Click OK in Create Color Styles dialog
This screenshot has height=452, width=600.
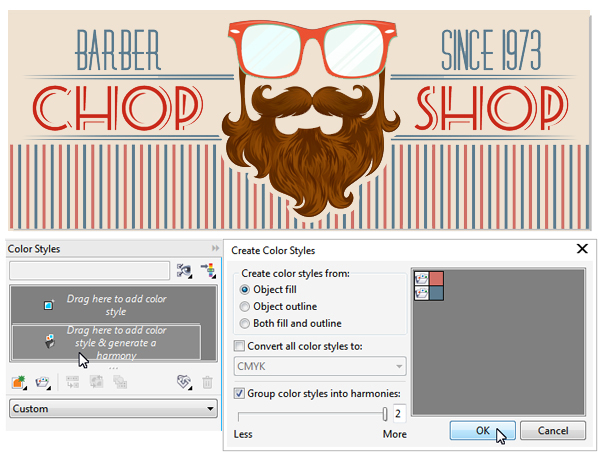pyautogui.click(x=483, y=431)
